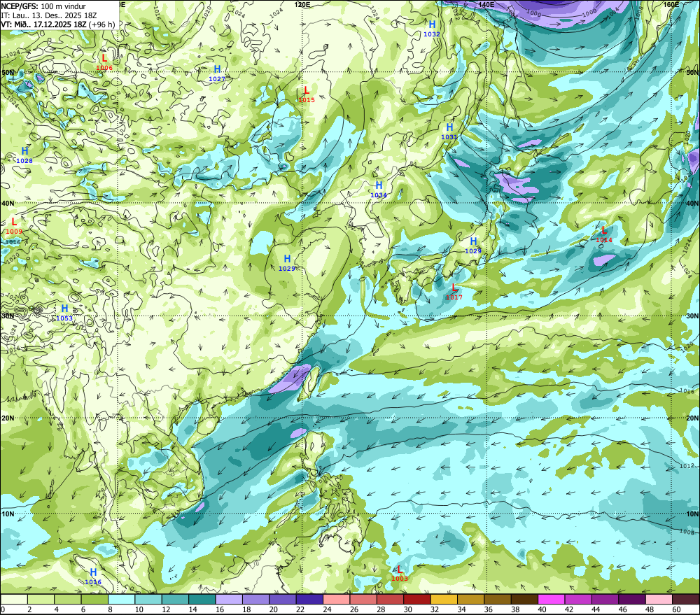The image size is (700, 615).
Task: Click the L marker labeled 1006
Action: coord(104,58)
